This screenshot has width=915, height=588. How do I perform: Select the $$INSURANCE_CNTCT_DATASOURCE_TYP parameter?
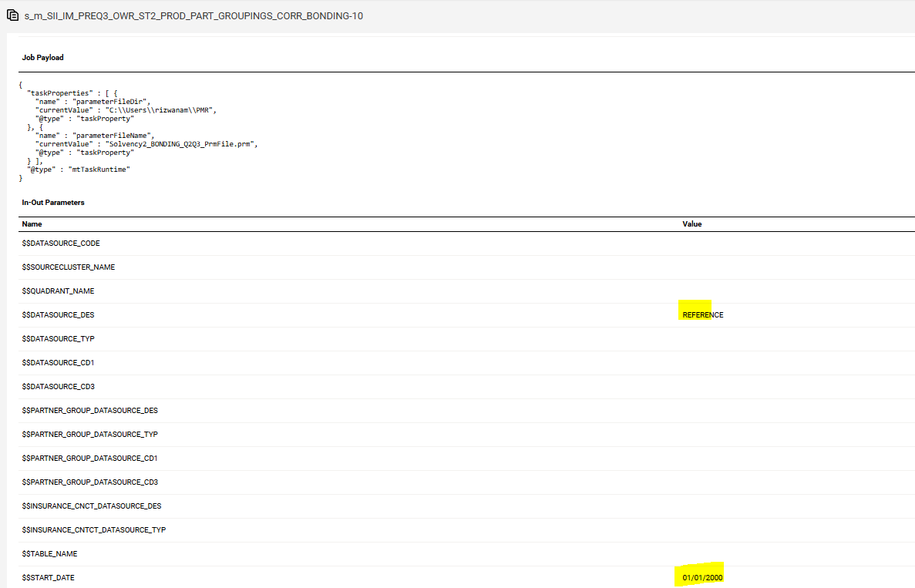pyautogui.click(x=94, y=530)
